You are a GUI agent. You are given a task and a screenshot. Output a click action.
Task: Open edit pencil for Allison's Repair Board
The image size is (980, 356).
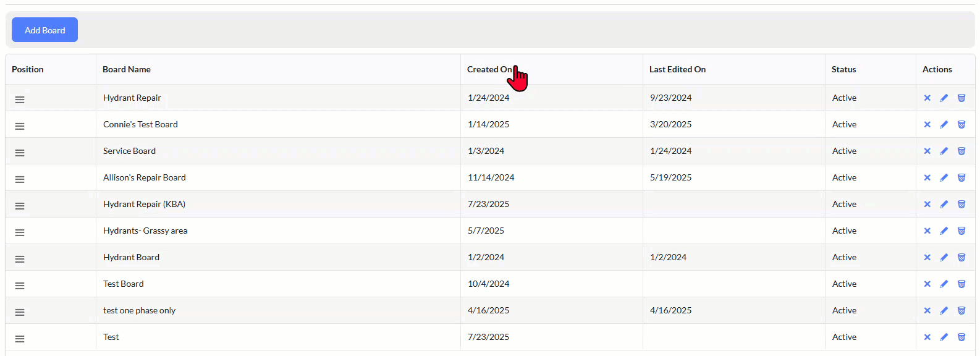(x=944, y=177)
